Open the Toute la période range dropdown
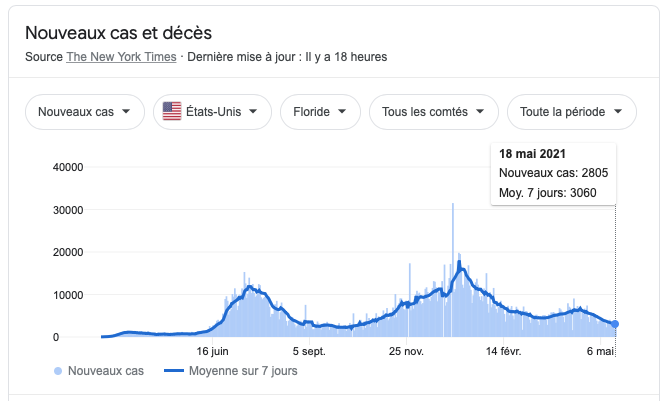The image size is (668, 401). pyautogui.click(x=572, y=112)
